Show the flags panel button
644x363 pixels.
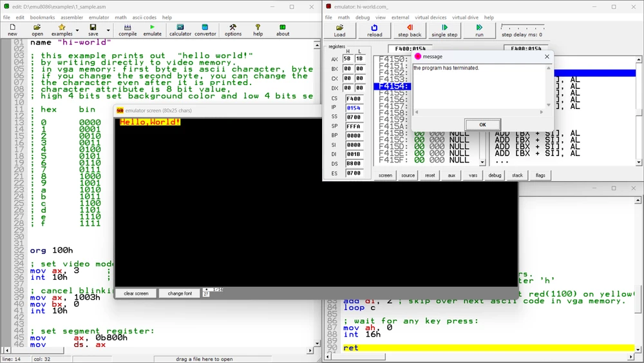click(x=540, y=175)
